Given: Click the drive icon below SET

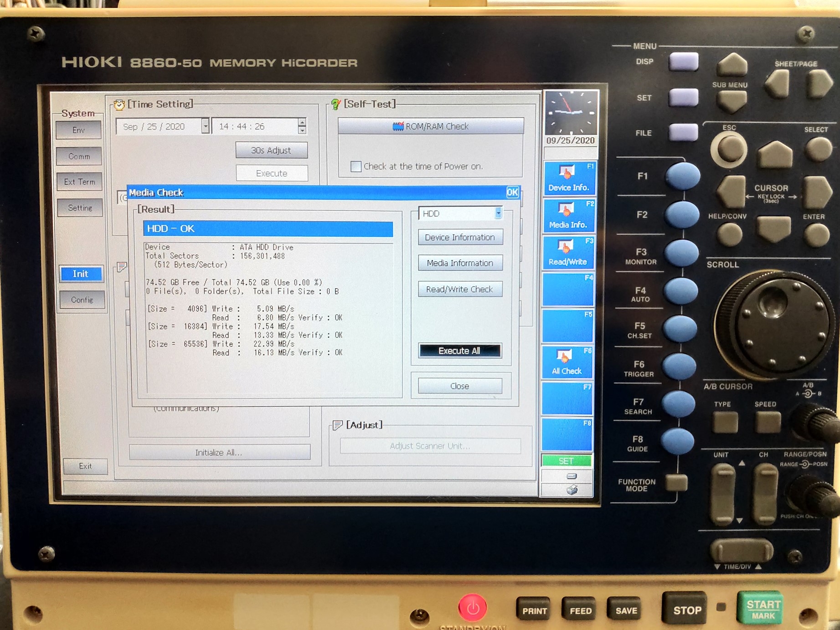Looking at the screenshot, I should click(572, 476).
